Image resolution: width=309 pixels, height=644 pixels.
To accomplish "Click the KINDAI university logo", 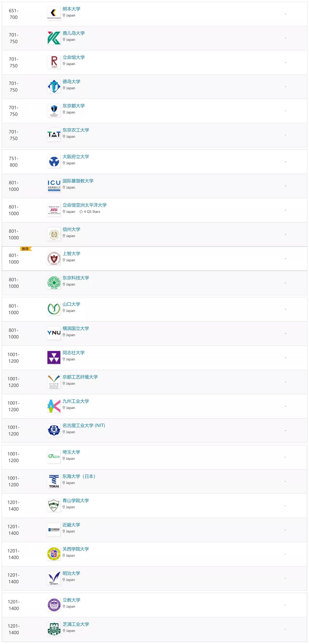I will coord(54,530).
